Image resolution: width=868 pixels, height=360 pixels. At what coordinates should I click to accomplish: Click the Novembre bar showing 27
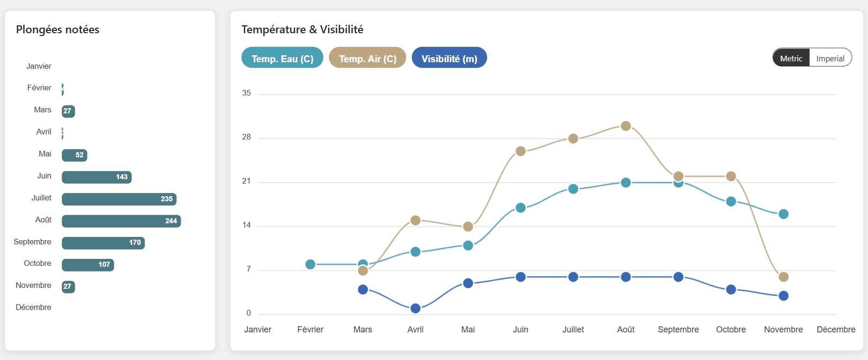[x=68, y=287]
